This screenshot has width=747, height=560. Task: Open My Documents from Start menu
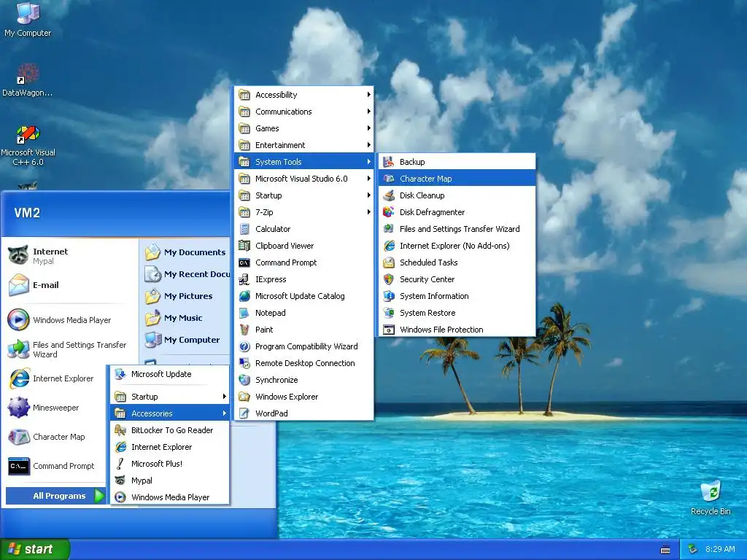[186, 252]
